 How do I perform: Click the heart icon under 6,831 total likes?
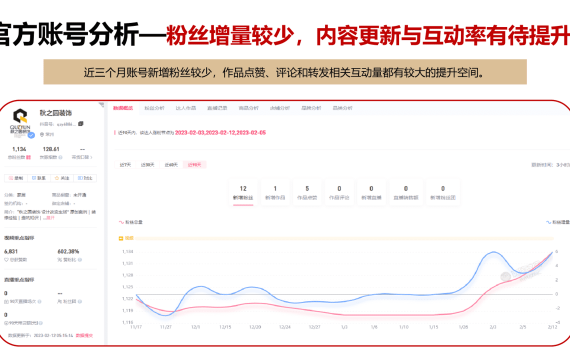(6, 260)
